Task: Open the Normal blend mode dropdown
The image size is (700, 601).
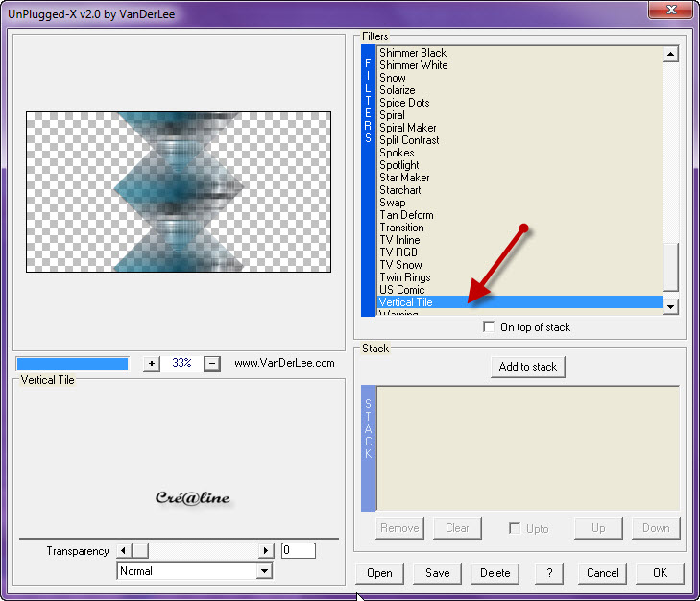Action: (x=264, y=571)
